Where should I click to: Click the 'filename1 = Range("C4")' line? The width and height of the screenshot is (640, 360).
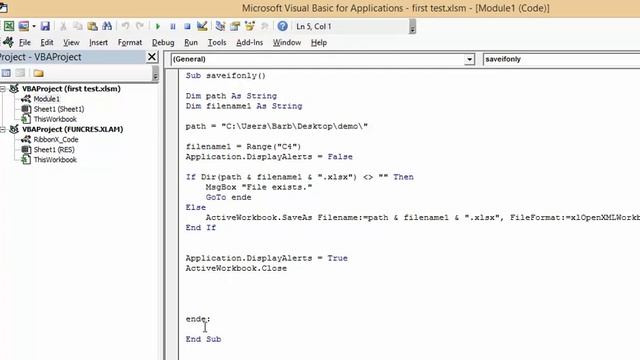(x=243, y=147)
